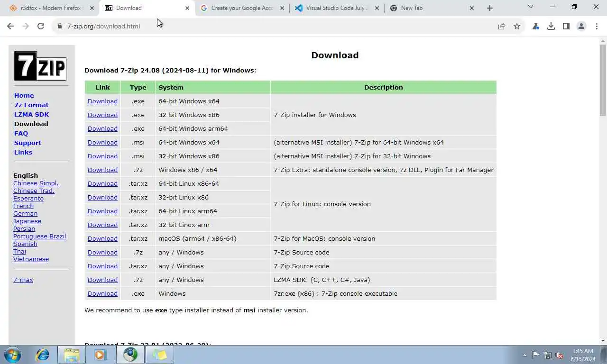This screenshot has height=364, width=607.
Task: Reload the 7-zip download page
Action: pos(41,26)
